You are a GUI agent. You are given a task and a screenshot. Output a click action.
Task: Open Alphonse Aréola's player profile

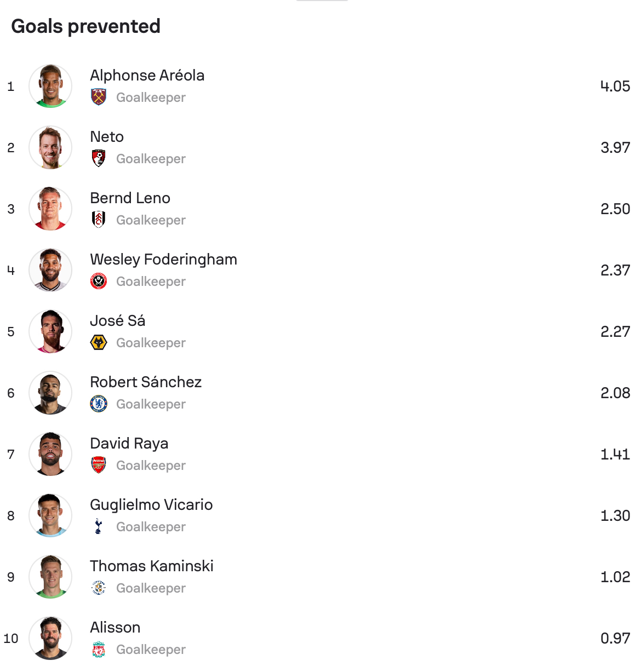coord(147,76)
